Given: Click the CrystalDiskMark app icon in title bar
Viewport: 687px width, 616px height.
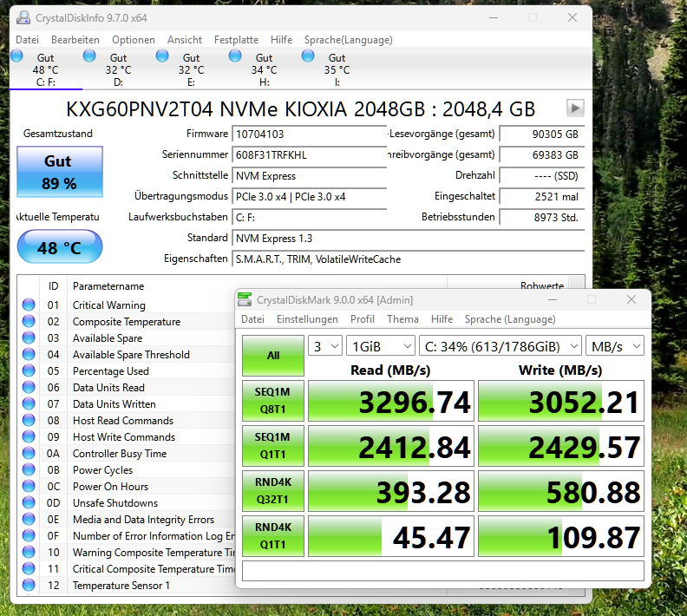Looking at the screenshot, I should (245, 299).
